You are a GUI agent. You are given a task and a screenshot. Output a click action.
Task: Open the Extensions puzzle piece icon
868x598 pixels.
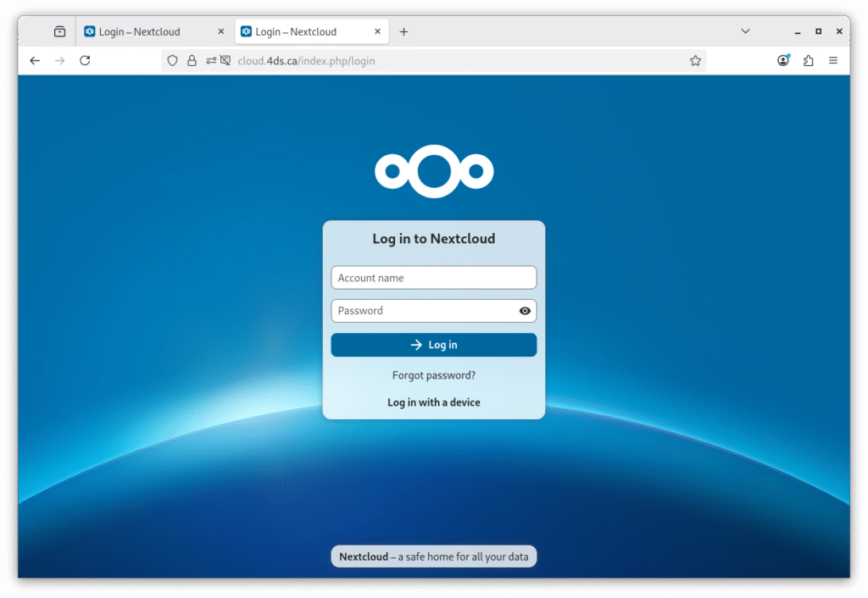[809, 60]
